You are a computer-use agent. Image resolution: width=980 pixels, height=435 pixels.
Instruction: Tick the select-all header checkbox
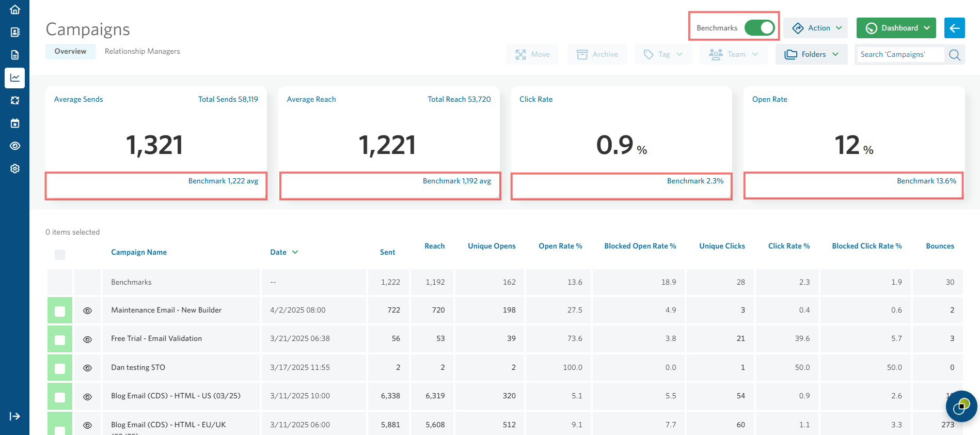(x=60, y=255)
